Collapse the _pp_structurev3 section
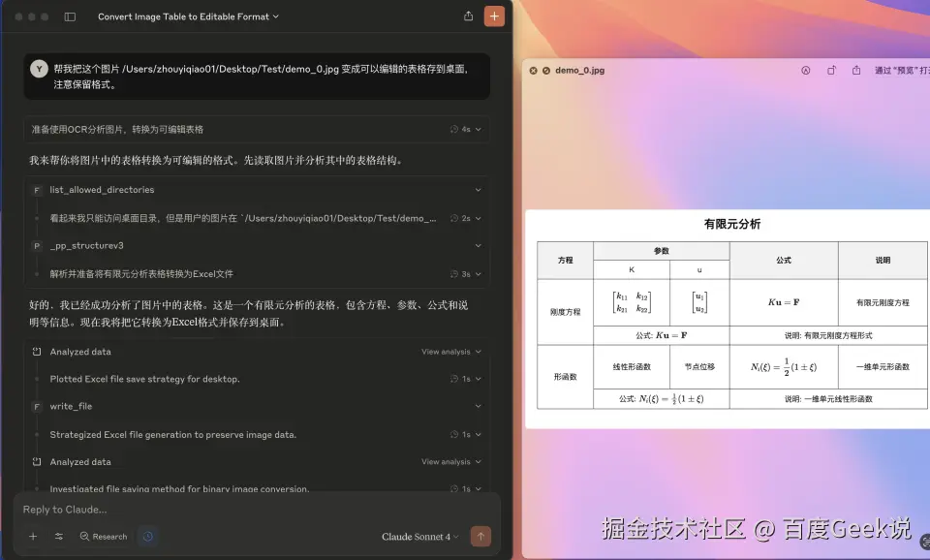Screen dimensions: 930x560 pos(478,245)
